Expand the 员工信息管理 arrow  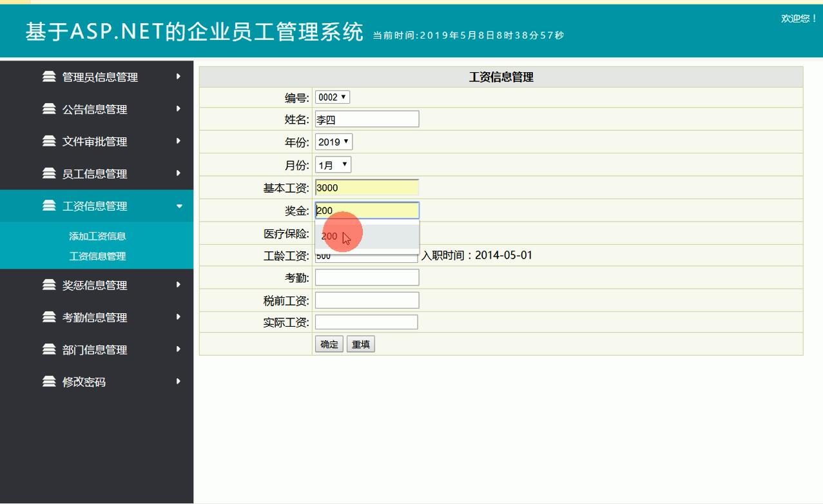(x=179, y=173)
